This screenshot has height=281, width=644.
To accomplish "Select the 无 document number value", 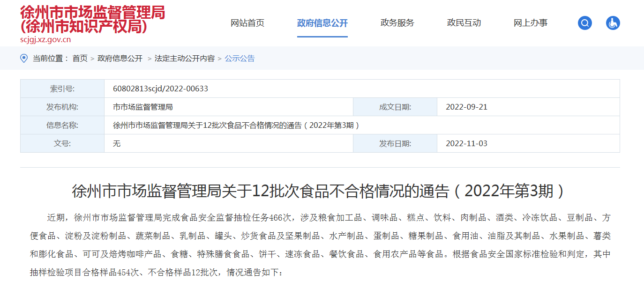I will tap(117, 143).
